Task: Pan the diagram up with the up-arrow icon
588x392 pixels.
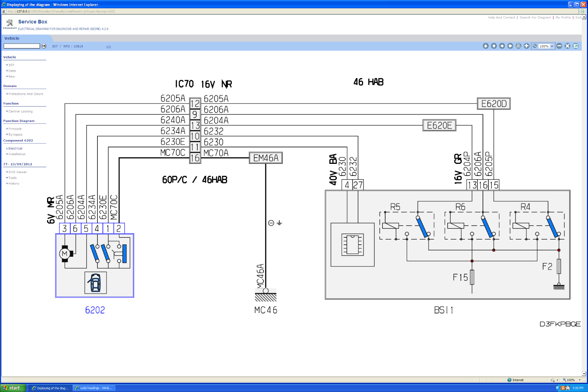Action: pos(485,46)
